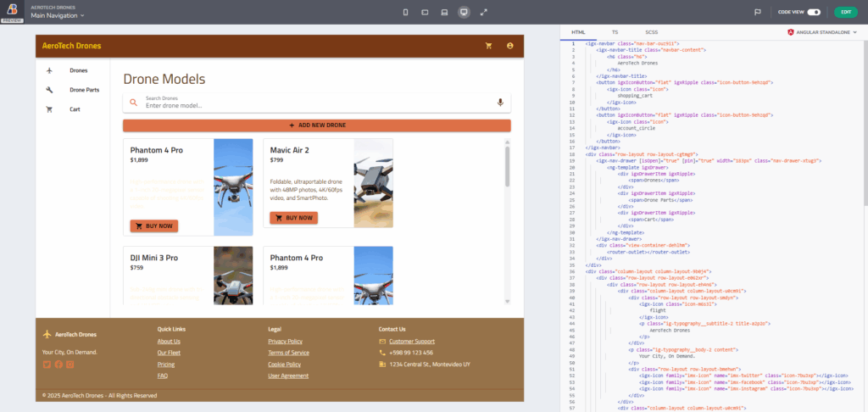Open the account circle icon in navbar
Viewport: 868px width, 412px height.
click(x=509, y=46)
